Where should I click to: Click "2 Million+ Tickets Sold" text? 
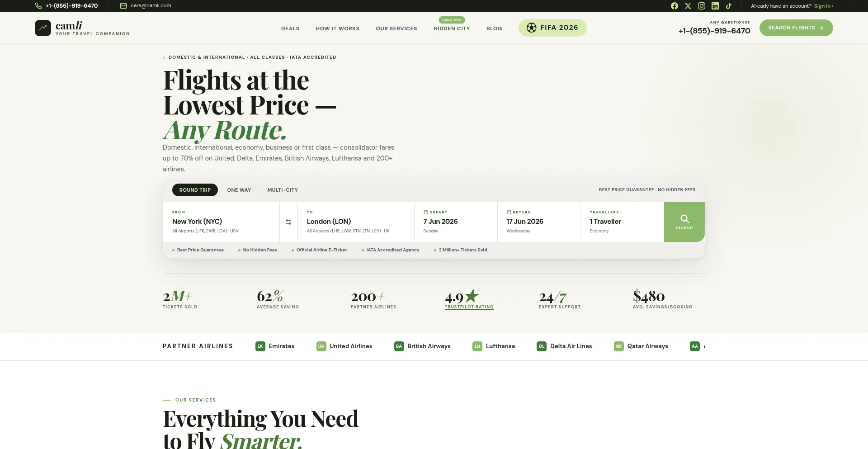(x=463, y=250)
